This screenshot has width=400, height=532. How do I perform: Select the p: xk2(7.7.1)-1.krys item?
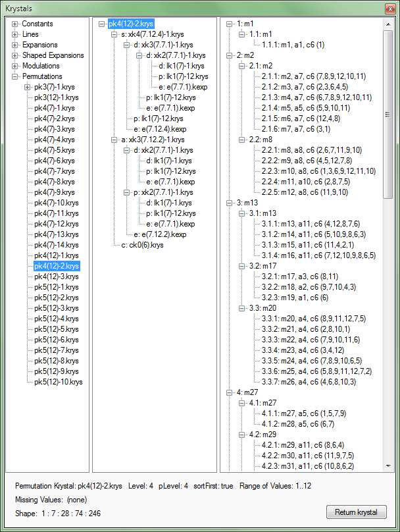pos(163,192)
